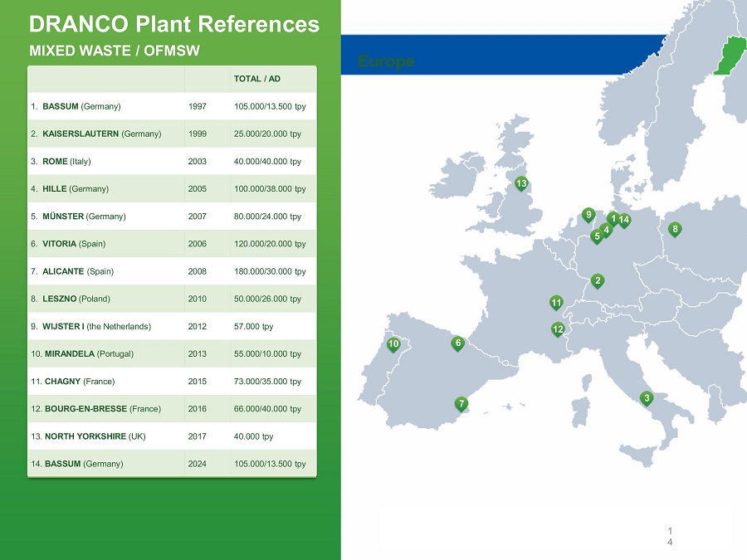Select the year 2013
The width and height of the screenshot is (747, 560).
(198, 353)
